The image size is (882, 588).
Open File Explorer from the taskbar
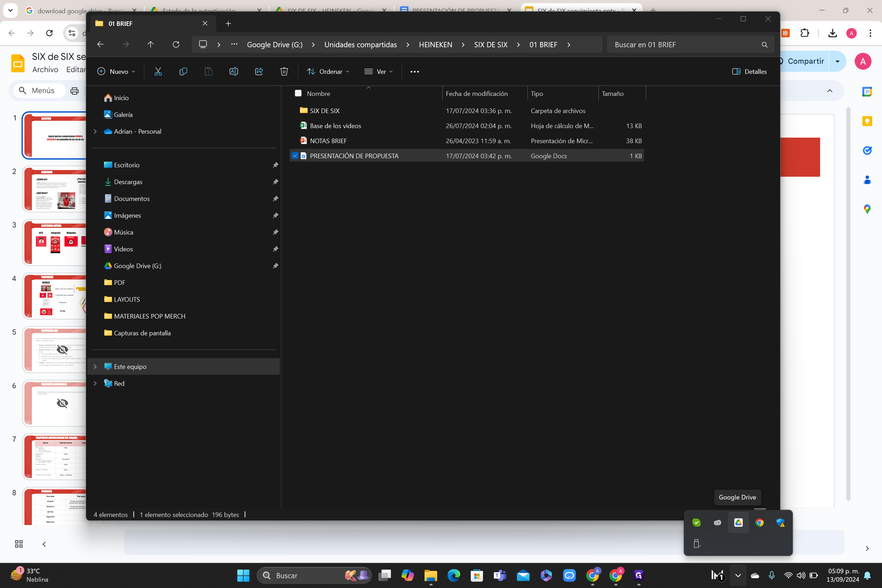pos(431,575)
